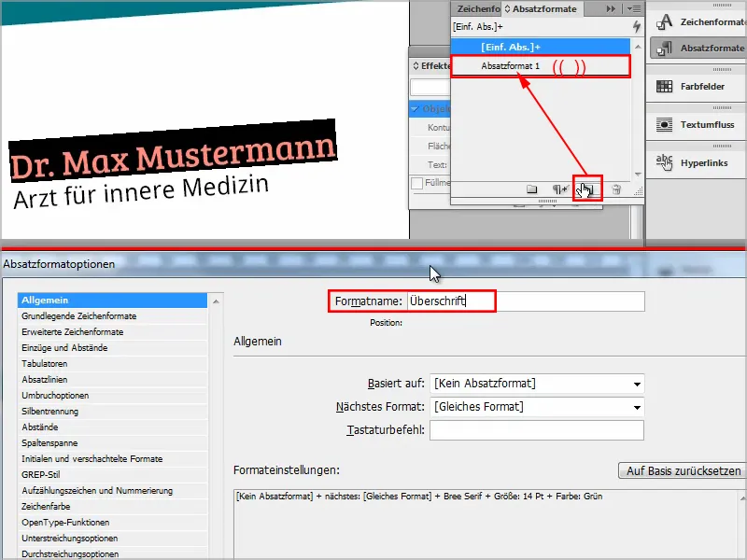This screenshot has height=560, width=747.
Task: Select Abstände category
Action: click(x=112, y=427)
